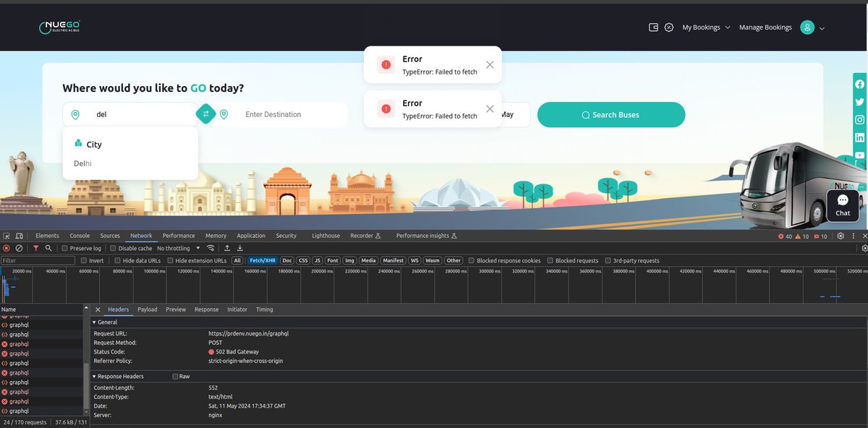Open the Twitter icon in the side strip
This screenshot has width=868, height=428.
click(859, 102)
